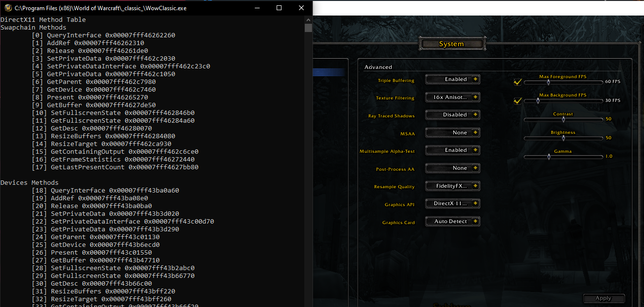644x307 pixels.
Task: Click the WoW icon in console title bar
Action: click(7, 8)
